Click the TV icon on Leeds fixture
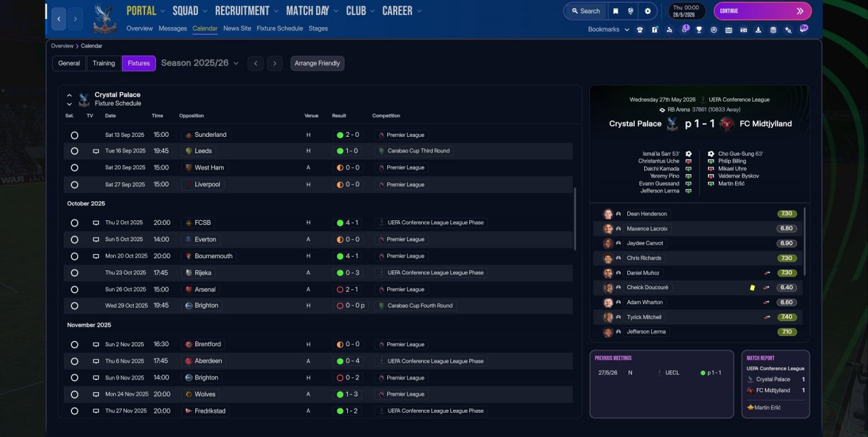The width and height of the screenshot is (868, 437). pyautogui.click(x=96, y=151)
